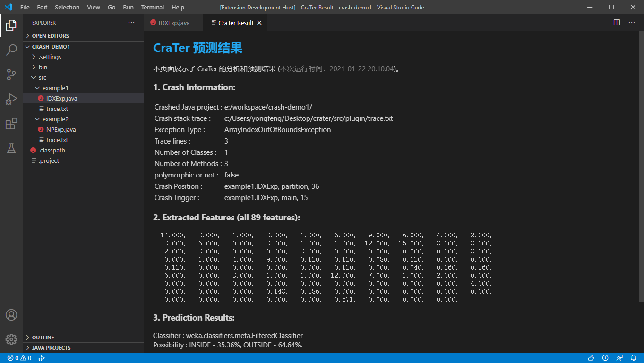Open trace.txt under example1
This screenshot has width=644, height=363.
tap(83, 109)
